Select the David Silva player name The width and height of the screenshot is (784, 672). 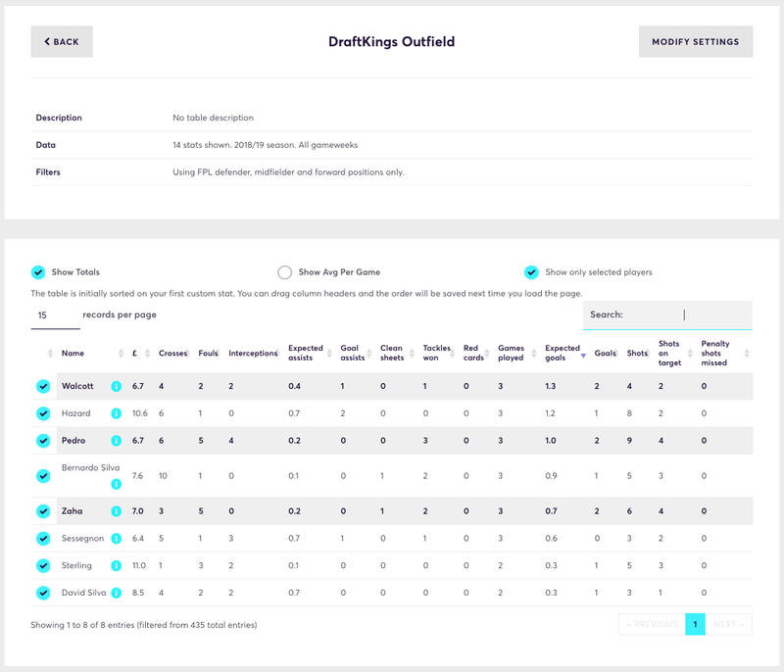83,593
